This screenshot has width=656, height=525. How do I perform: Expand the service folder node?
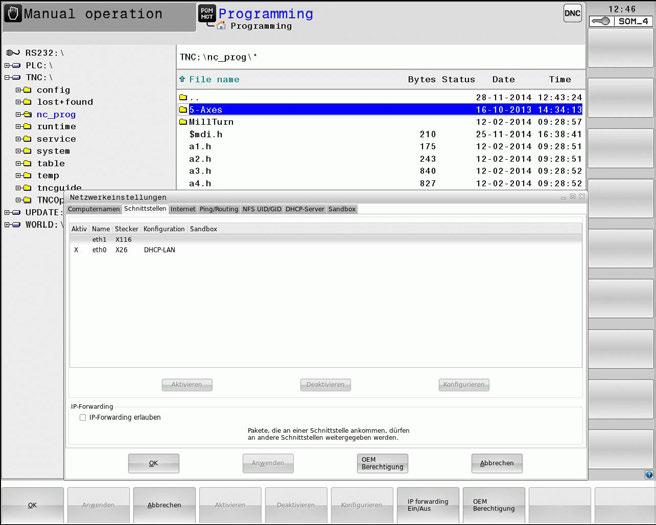pos(18,139)
